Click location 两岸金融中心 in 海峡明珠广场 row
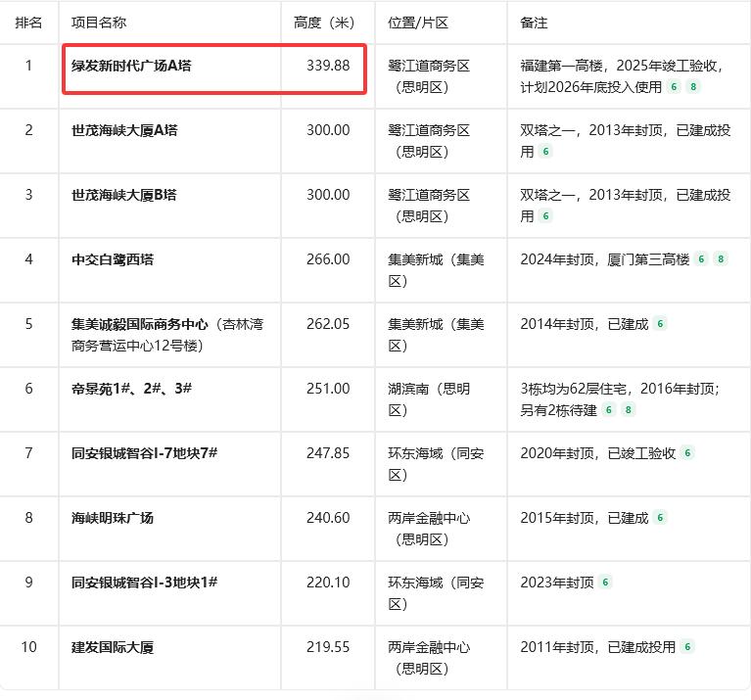751x700 pixels. [429, 518]
